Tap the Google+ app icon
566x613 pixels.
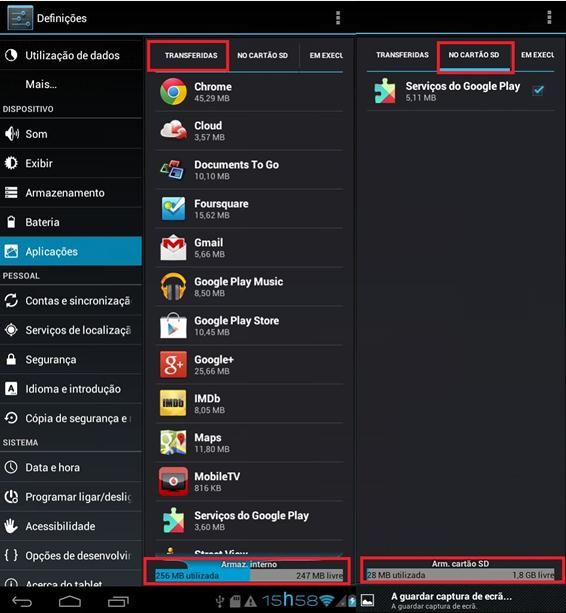(x=173, y=364)
